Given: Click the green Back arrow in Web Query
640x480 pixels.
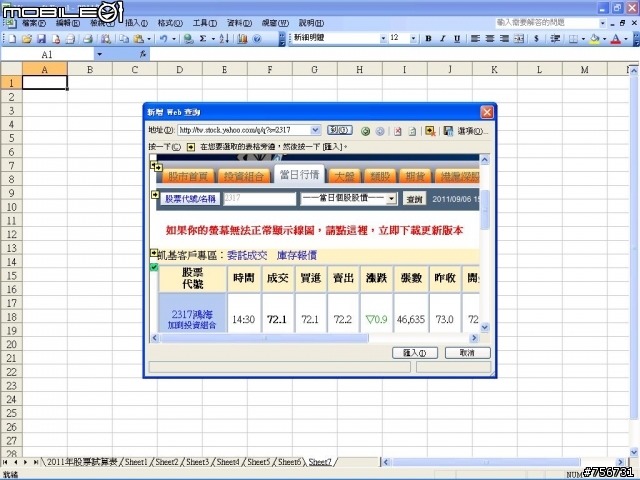Looking at the screenshot, I should (x=365, y=131).
